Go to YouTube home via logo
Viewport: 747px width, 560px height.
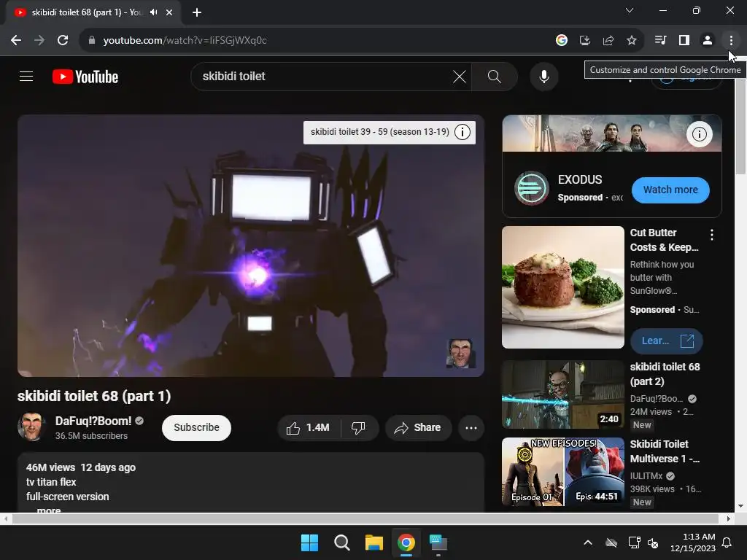pos(85,77)
